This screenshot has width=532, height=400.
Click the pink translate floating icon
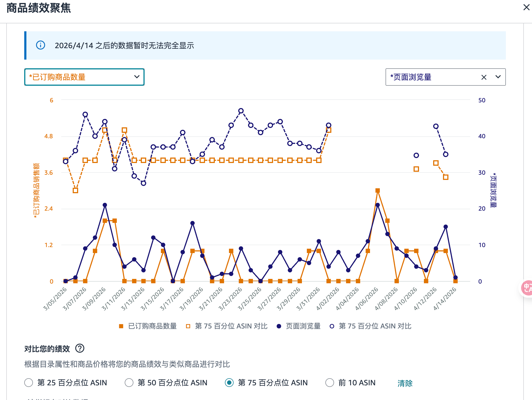527,288
